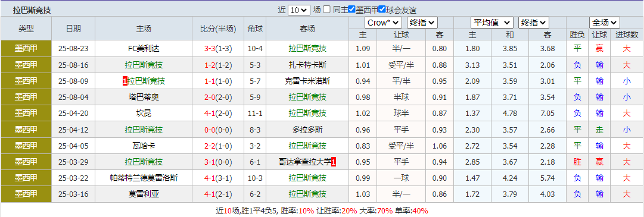Click the 走 handicap result in 多拉多斯 row
Screen dimensions: 644x217
click(x=600, y=130)
